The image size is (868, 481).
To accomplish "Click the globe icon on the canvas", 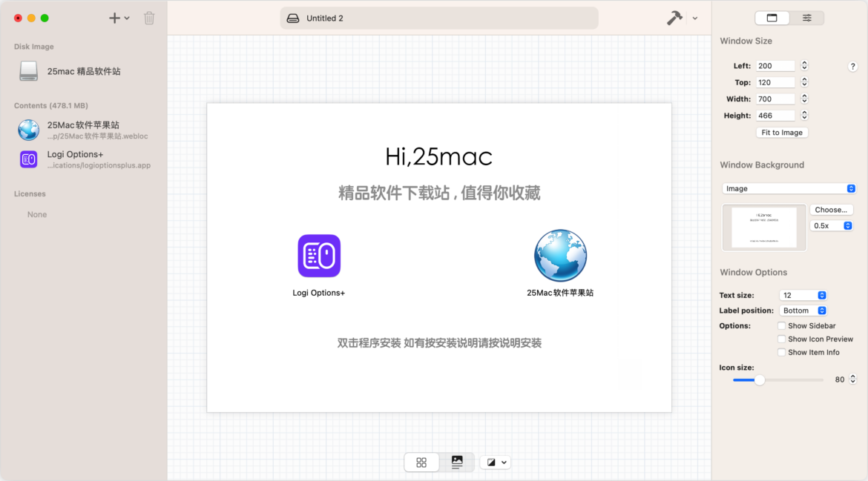I will [560, 256].
